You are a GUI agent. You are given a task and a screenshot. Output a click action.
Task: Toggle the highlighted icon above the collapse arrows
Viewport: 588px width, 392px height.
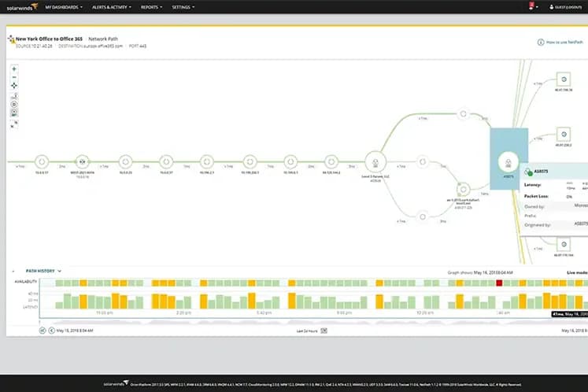pyautogui.click(x=14, y=112)
